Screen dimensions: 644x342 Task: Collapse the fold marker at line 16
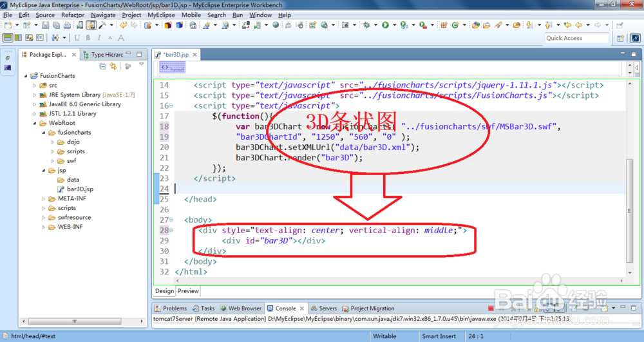171,106
